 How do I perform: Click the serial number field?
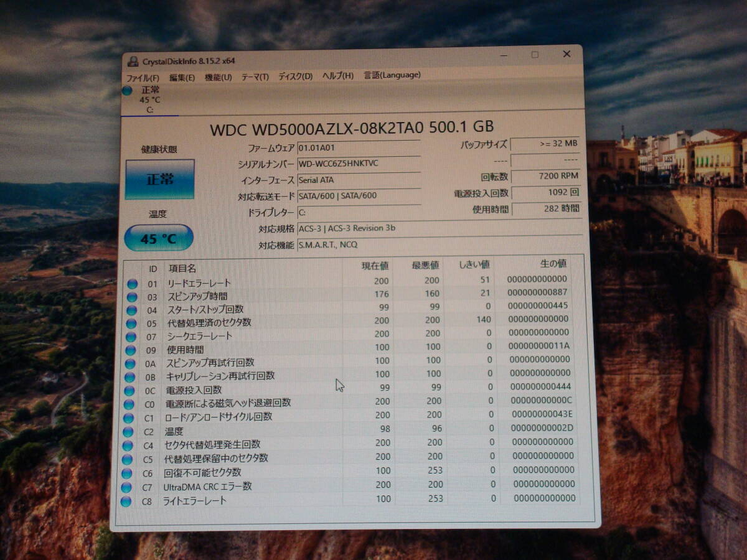(358, 164)
